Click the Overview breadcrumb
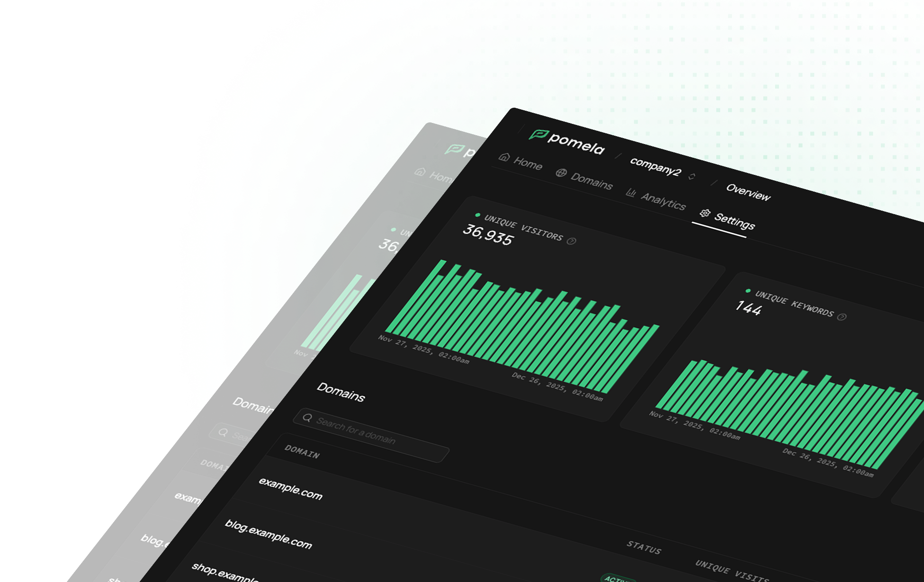 coord(748,192)
